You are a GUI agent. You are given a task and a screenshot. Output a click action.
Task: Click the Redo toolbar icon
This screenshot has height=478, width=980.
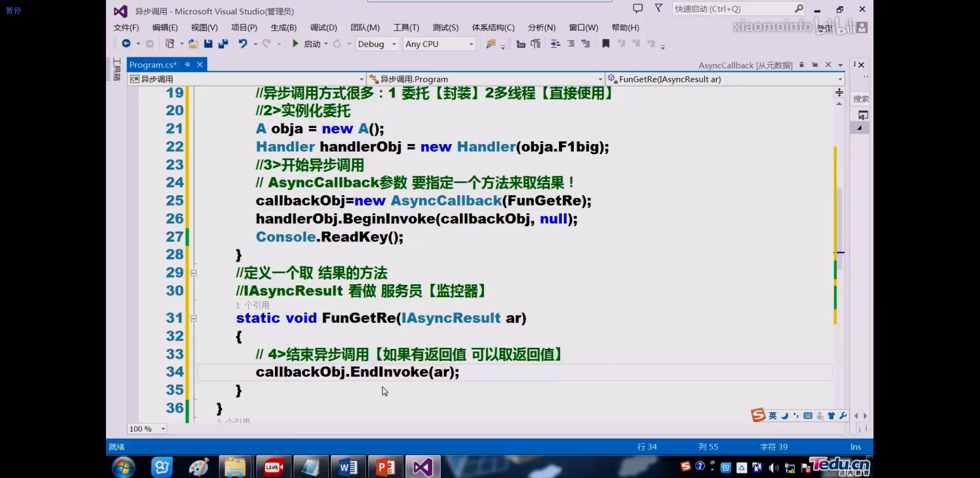pos(267,44)
